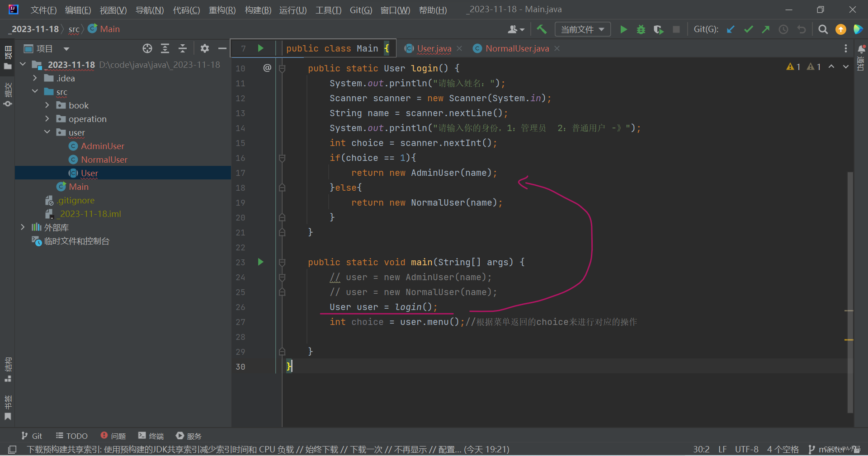Hide the Project panel with minus icon

[x=222, y=48]
